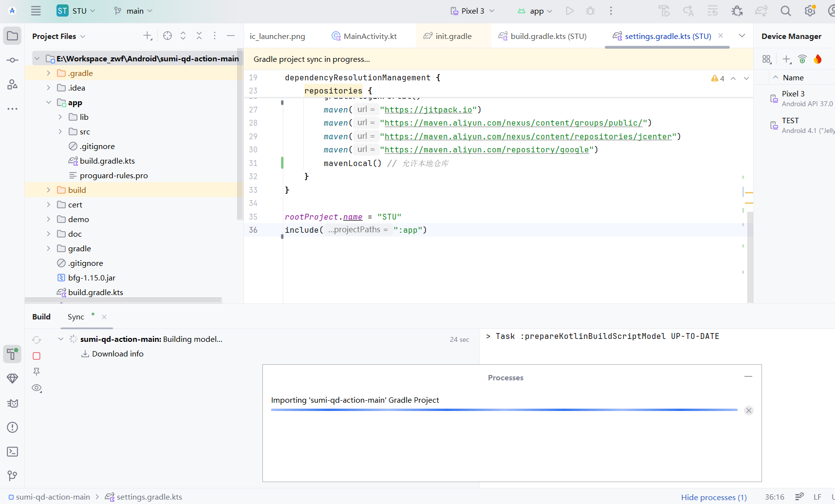Click LF line separator status

[817, 497]
